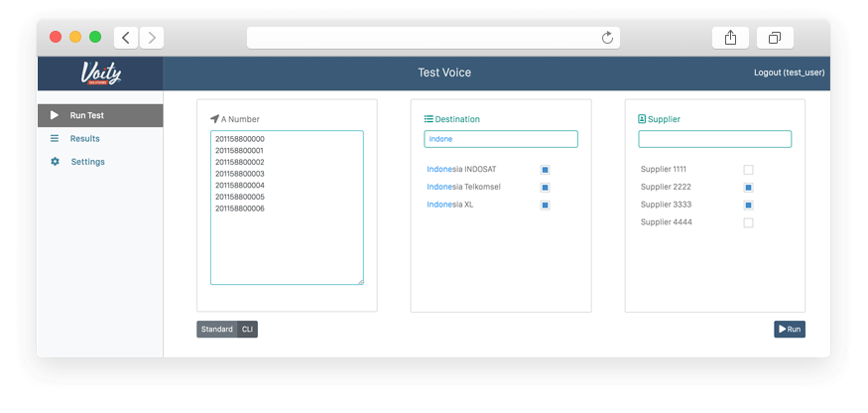The height and width of the screenshot is (413, 868).
Task: Show all tabs using the tab overview icon
Action: (x=775, y=38)
